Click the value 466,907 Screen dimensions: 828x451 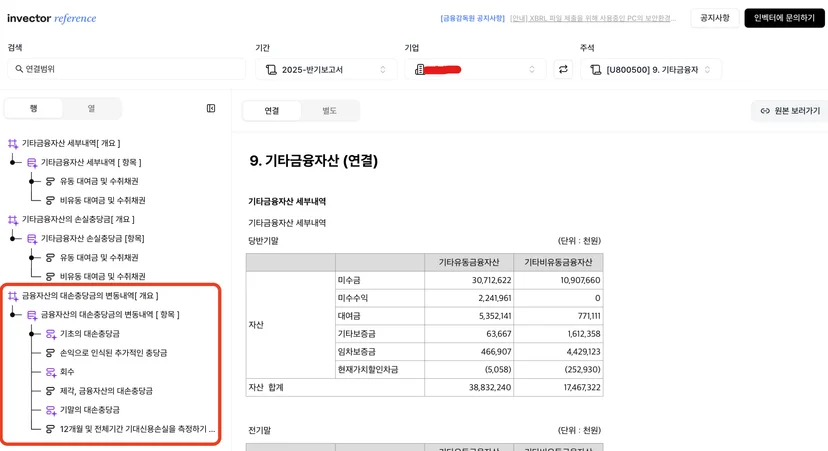496,352
